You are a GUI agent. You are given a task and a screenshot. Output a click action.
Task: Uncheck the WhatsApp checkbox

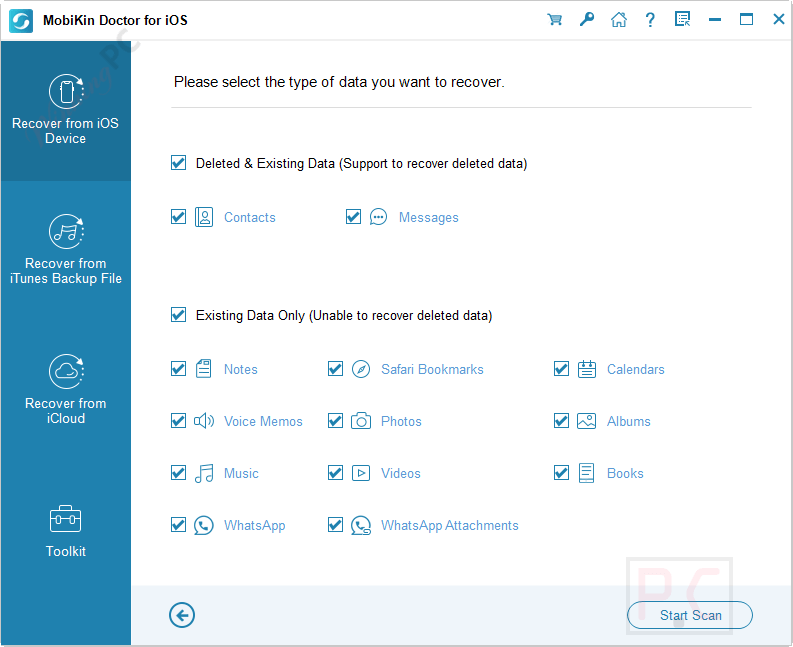179,525
